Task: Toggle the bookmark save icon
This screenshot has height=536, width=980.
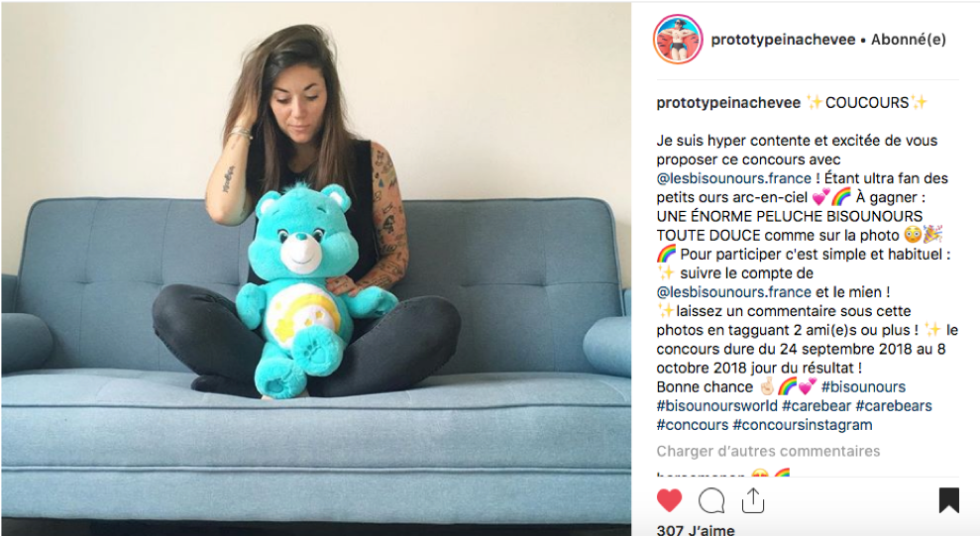Action: [948, 500]
